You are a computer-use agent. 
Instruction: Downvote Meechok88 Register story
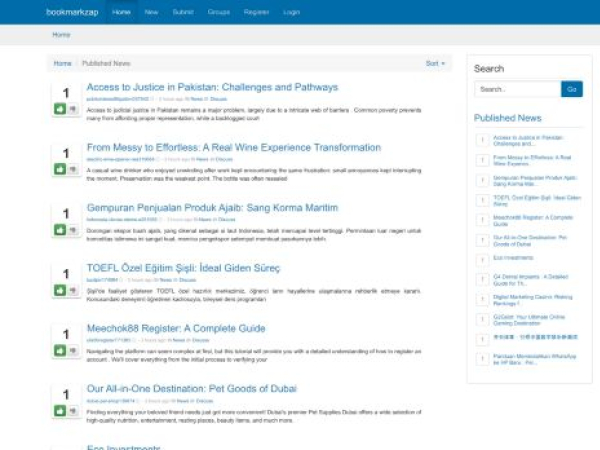tap(73, 350)
